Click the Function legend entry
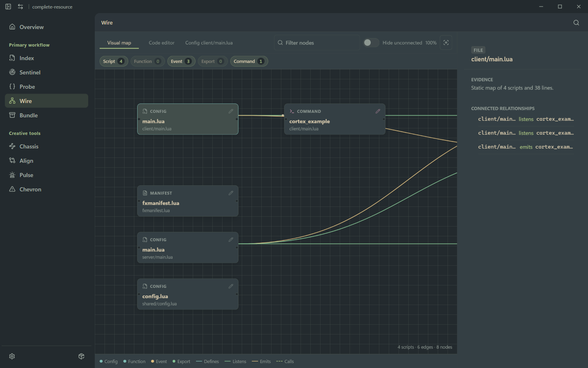Viewport: 588px width, 368px height. click(x=134, y=361)
